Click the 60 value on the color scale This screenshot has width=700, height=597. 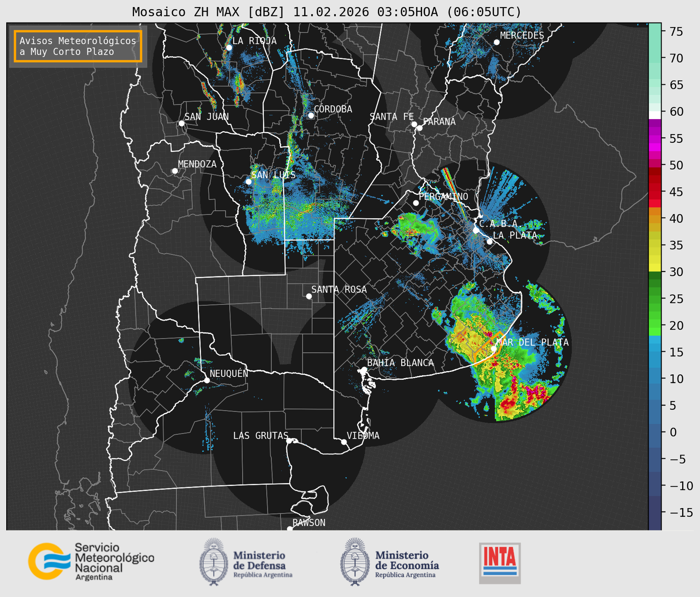[676, 112]
